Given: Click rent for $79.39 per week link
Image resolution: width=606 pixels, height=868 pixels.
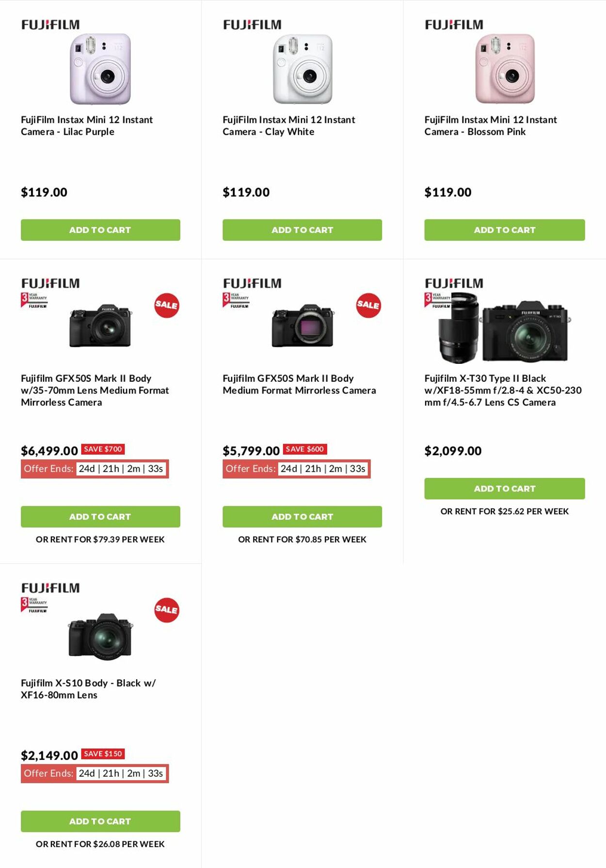Looking at the screenshot, I should click(x=100, y=540).
